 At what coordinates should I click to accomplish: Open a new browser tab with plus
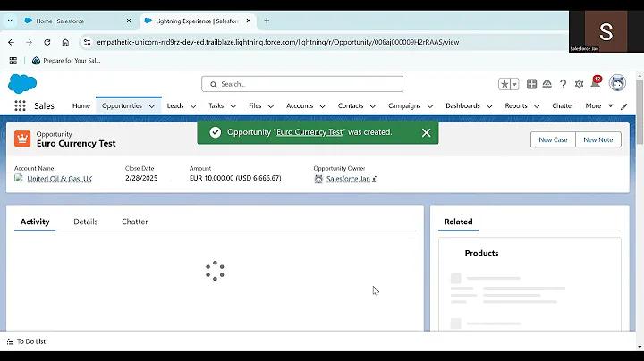pos(267,21)
